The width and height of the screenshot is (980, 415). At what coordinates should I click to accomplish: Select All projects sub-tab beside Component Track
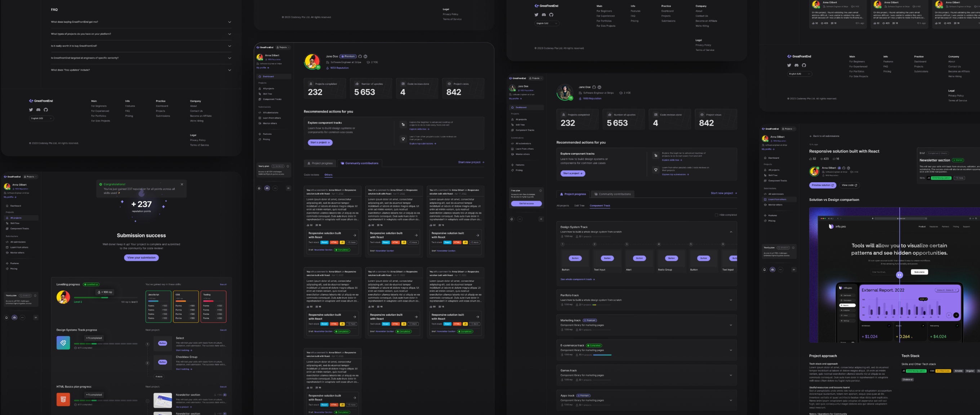(563, 205)
